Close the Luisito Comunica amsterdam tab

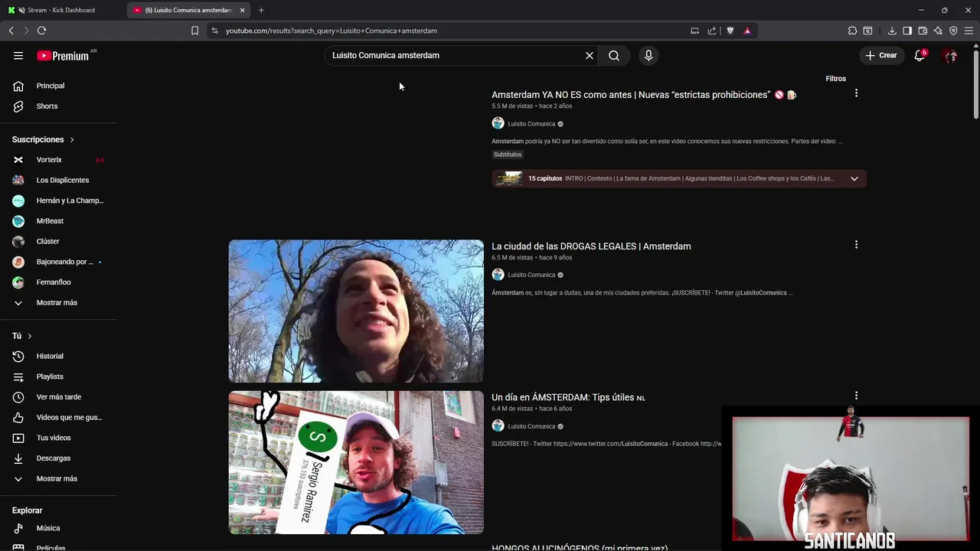point(242,10)
